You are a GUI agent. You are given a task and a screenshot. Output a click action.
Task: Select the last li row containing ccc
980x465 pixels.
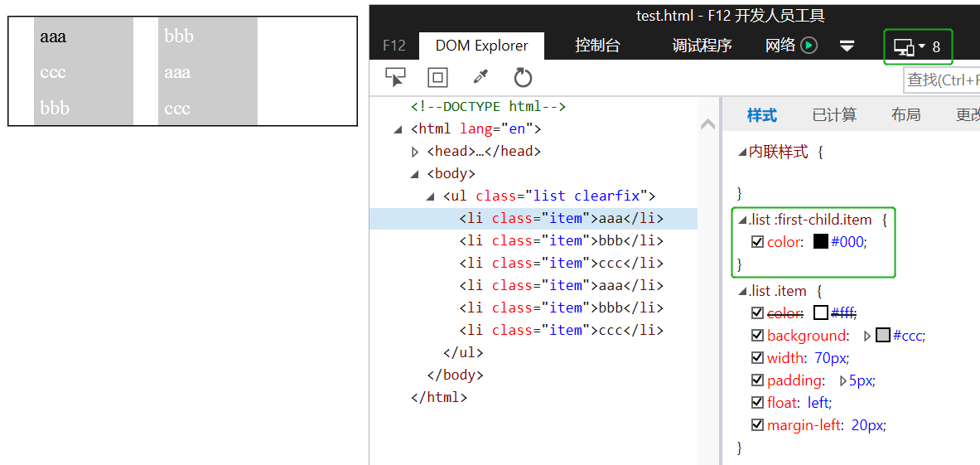(x=562, y=330)
